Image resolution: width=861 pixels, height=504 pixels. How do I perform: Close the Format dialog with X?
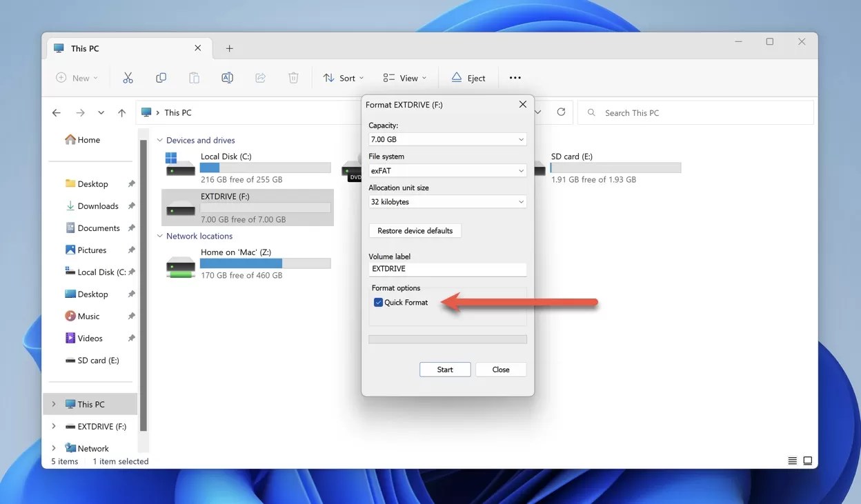(522, 105)
